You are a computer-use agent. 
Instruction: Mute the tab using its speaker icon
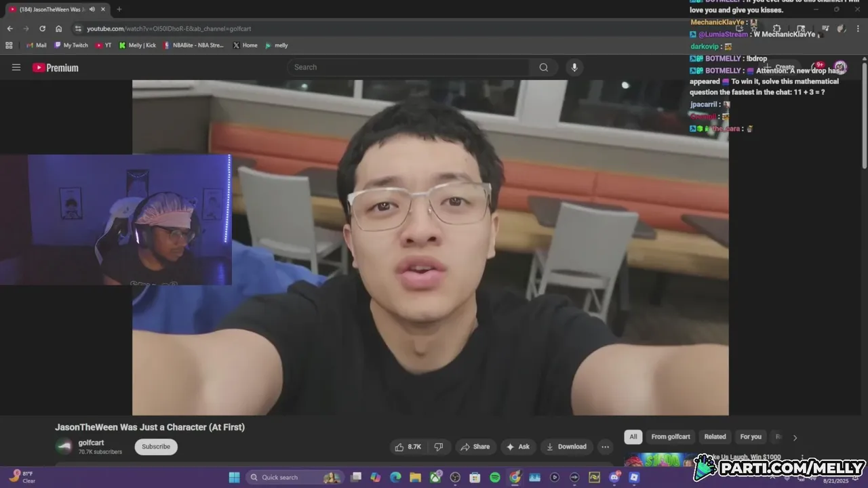coord(92,9)
